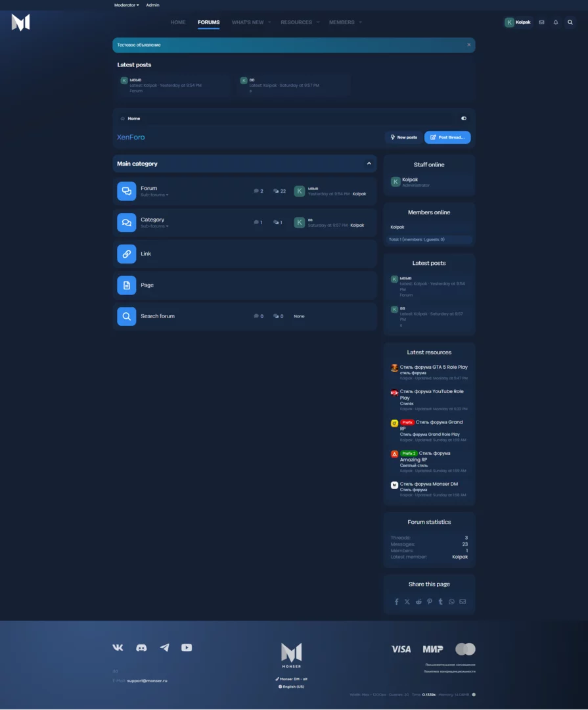Dismiss the announcement notice banner

tap(468, 45)
